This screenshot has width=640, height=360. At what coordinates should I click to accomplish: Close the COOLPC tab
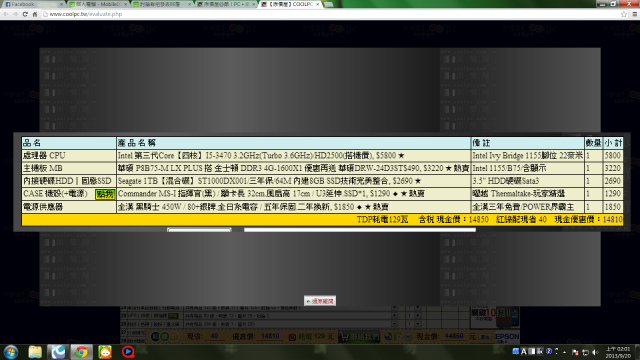click(318, 4)
